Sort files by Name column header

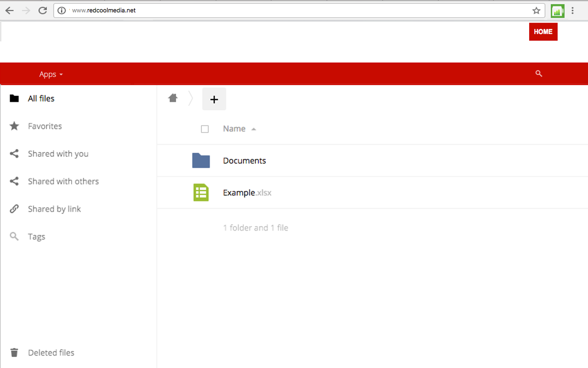click(234, 129)
